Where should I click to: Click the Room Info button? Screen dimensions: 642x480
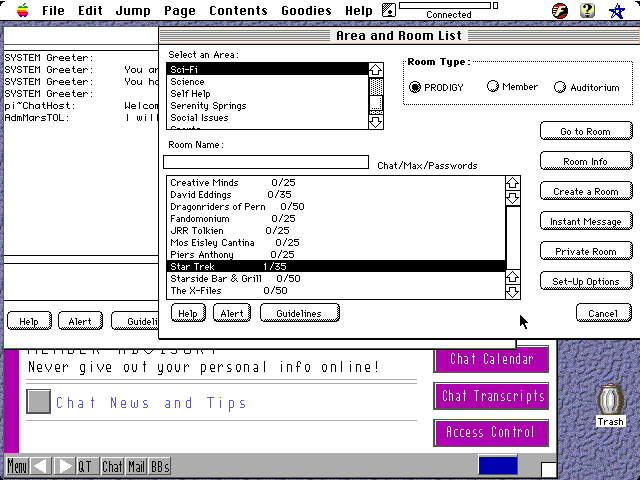pyautogui.click(x=586, y=161)
